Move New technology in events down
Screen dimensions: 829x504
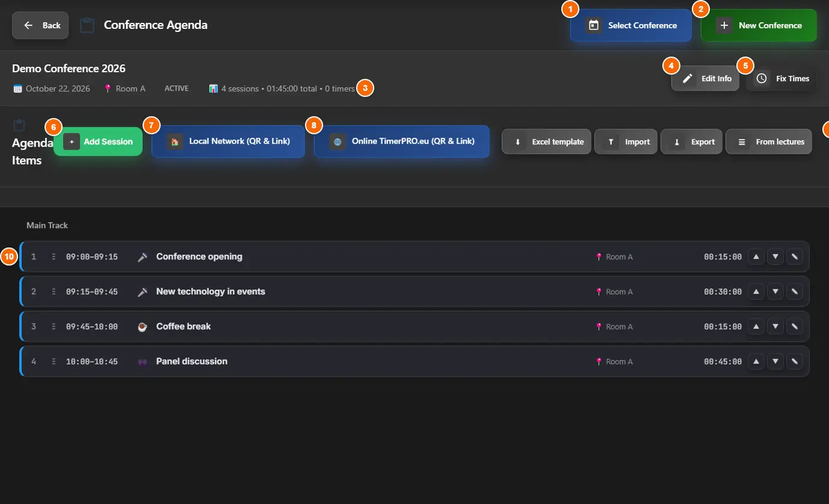pyautogui.click(x=775, y=292)
